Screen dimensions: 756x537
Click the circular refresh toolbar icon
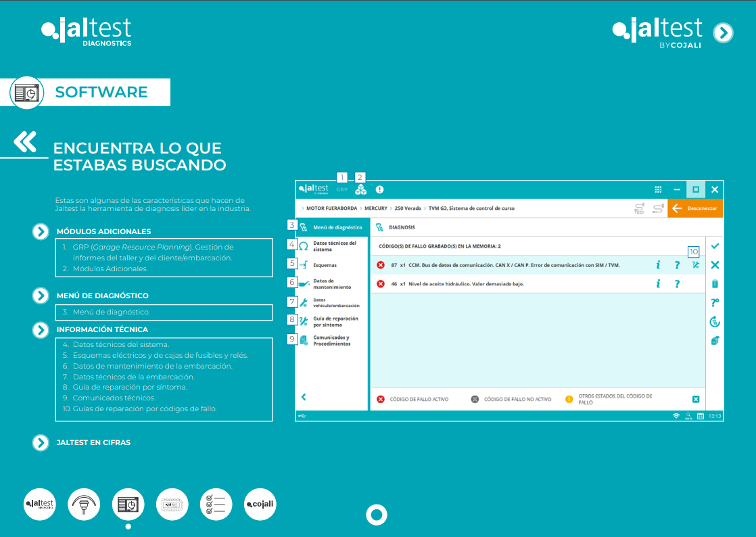[x=715, y=321]
